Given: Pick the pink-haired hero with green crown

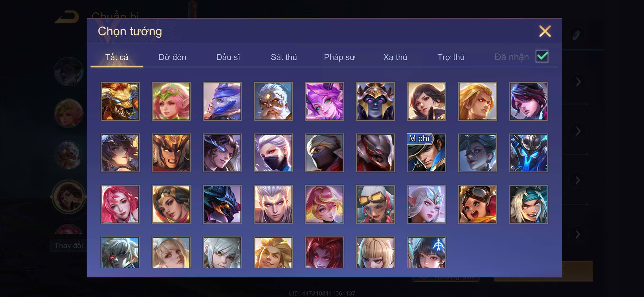Looking at the screenshot, I should (171, 101).
